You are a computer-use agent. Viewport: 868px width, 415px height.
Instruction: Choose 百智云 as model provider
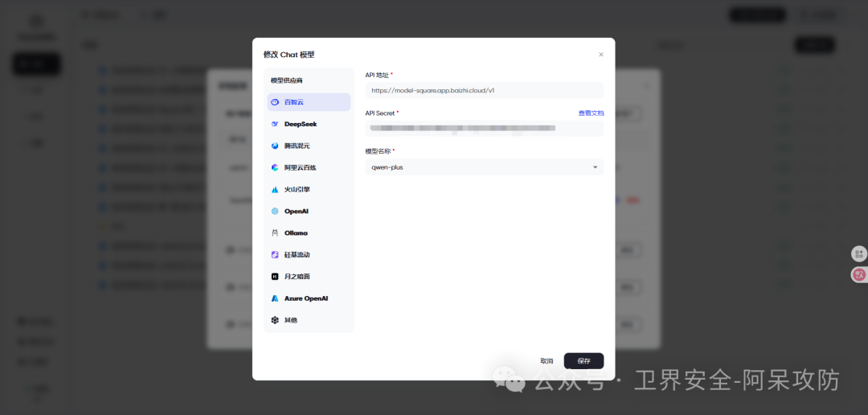pos(309,102)
